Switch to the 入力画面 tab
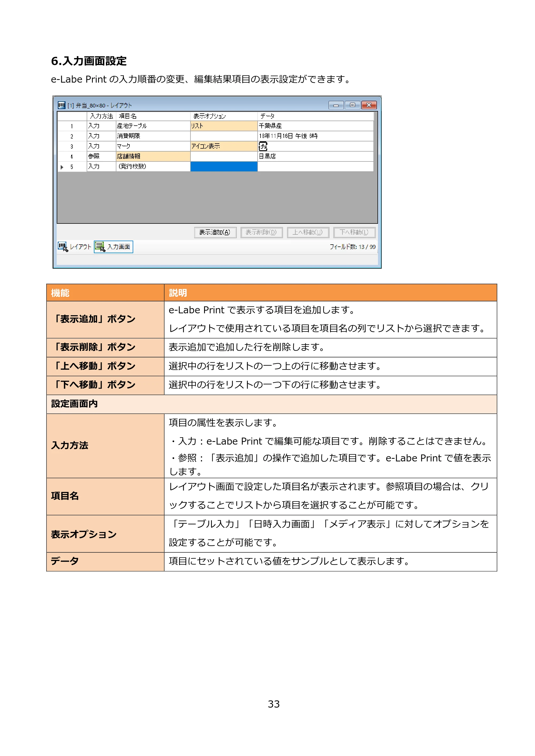535x756 pixels. point(113,247)
